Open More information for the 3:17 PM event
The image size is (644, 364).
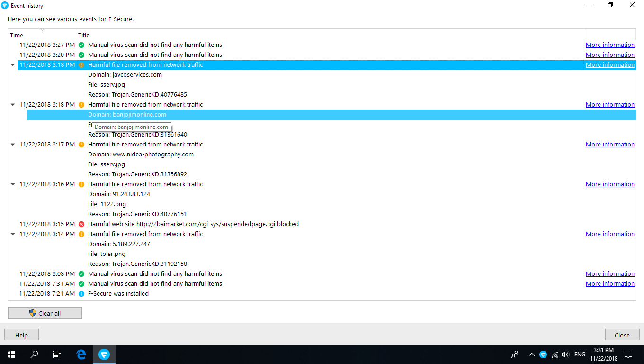pos(610,145)
